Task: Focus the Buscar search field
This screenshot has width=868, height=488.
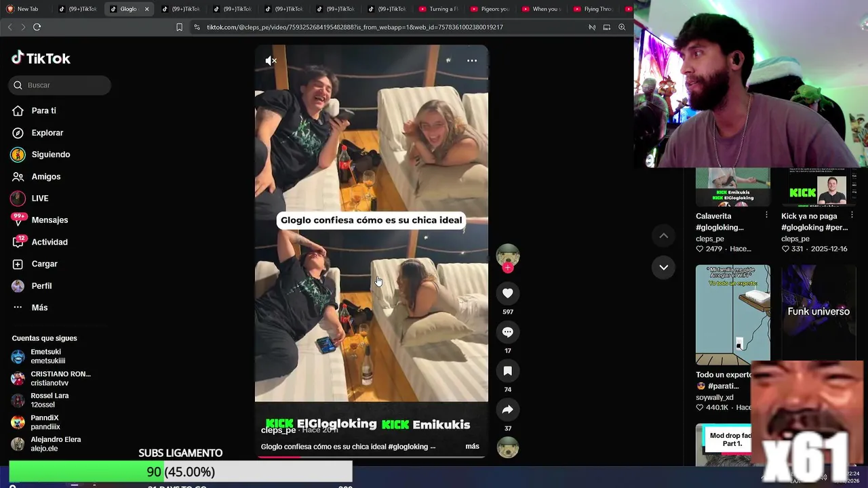Action: 60,85
